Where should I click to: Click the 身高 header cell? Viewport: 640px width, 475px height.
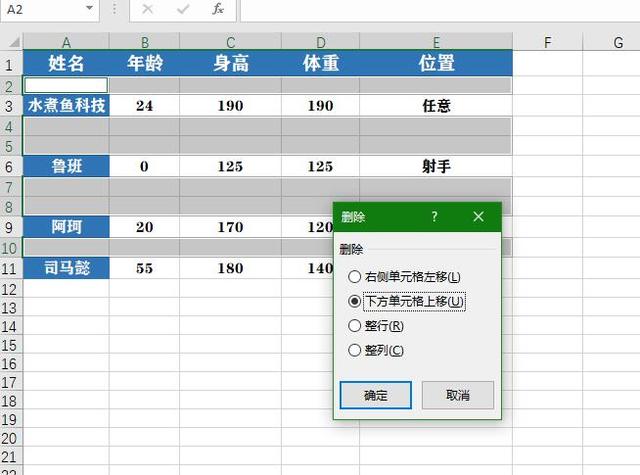231,63
